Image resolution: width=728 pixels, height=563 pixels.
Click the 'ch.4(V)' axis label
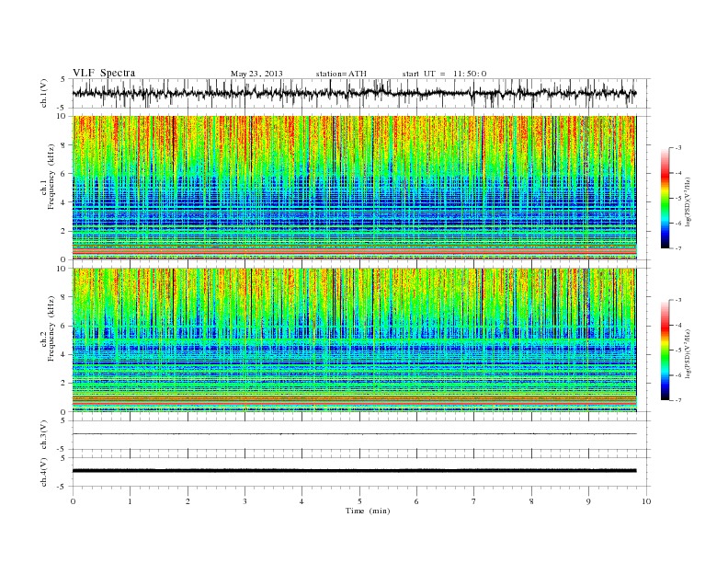(x=44, y=472)
